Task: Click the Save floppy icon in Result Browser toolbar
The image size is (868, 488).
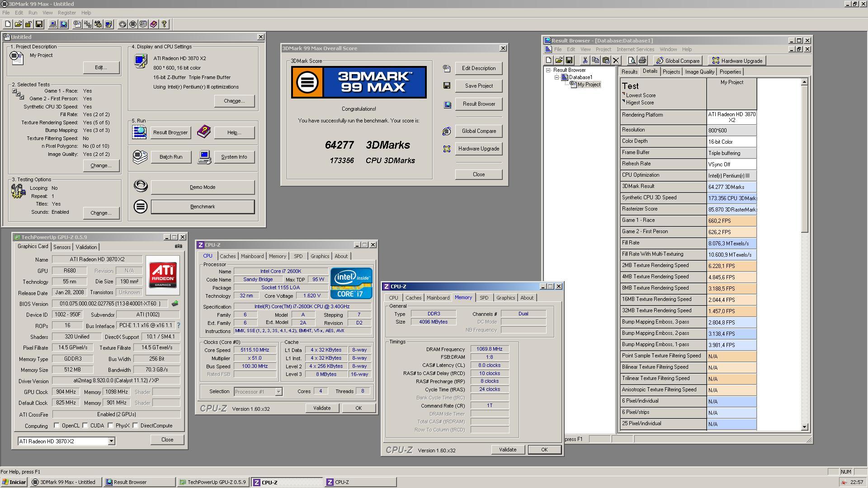Action: (x=569, y=61)
